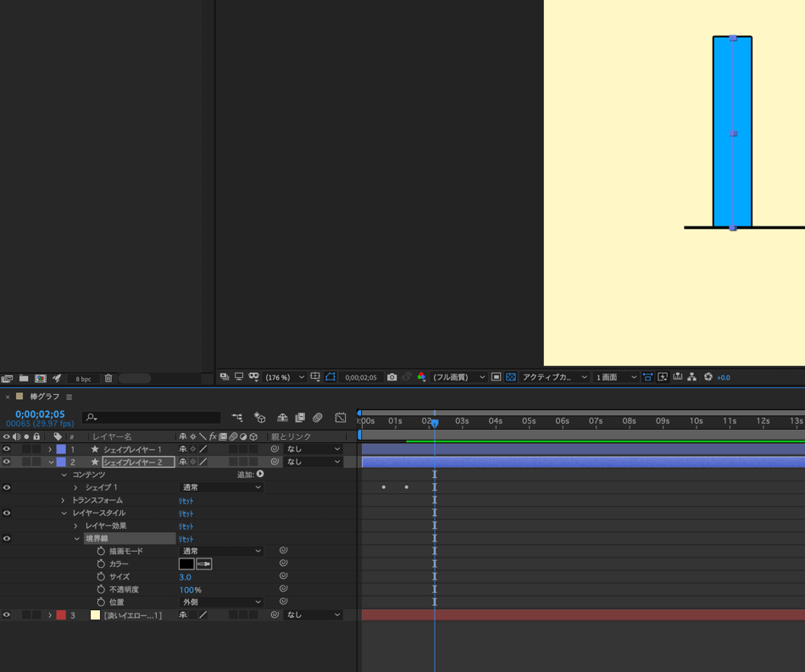Open the composition mini-flowchart icon
This screenshot has height=672, width=805.
click(237, 418)
